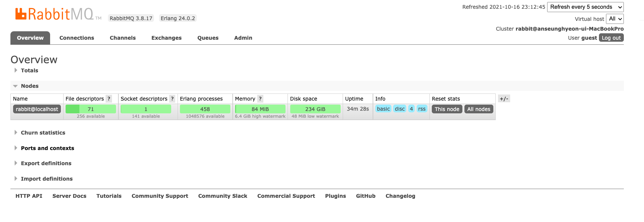Click the uptime value '34m 28s'
Screen dimensions: 644x222
click(358, 109)
